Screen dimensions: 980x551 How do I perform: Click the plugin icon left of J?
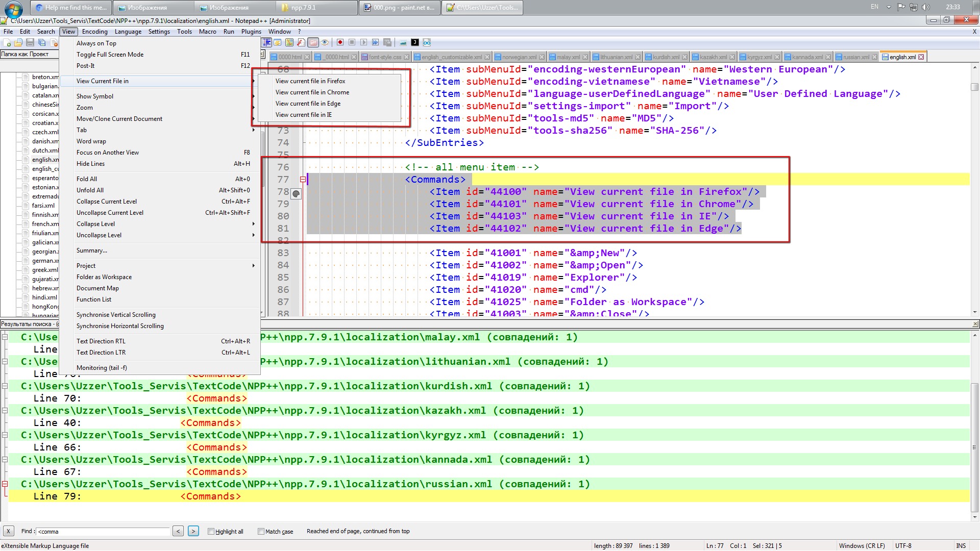(x=403, y=42)
